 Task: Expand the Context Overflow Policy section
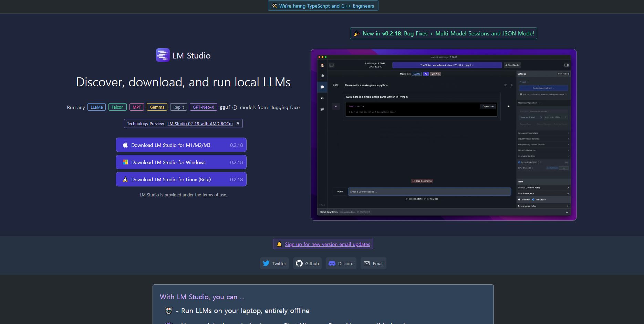click(x=543, y=187)
